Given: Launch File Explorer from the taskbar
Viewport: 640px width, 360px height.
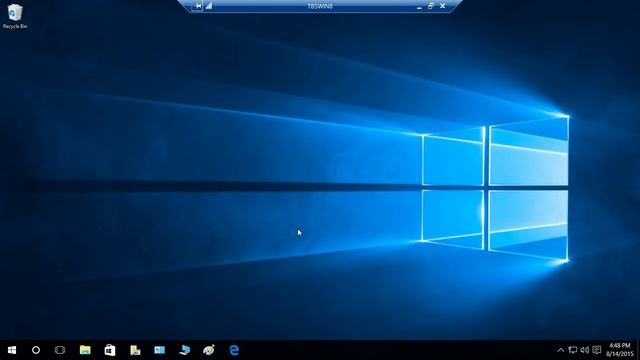Looking at the screenshot, I should [85, 350].
